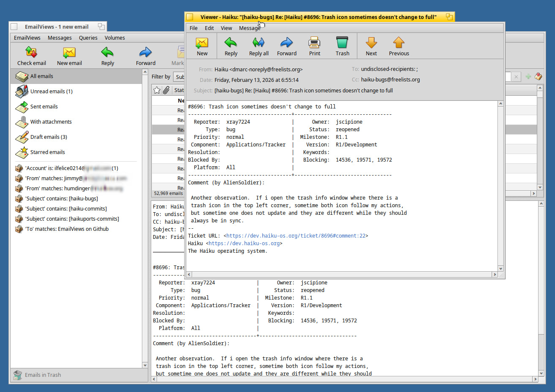Click the star column header
The width and height of the screenshot is (555, 392).
(157, 90)
